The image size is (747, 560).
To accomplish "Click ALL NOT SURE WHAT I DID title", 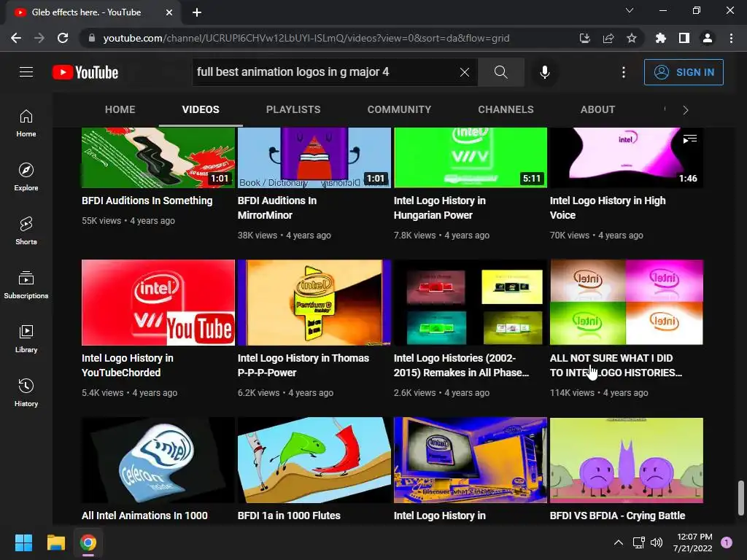I will [616, 365].
